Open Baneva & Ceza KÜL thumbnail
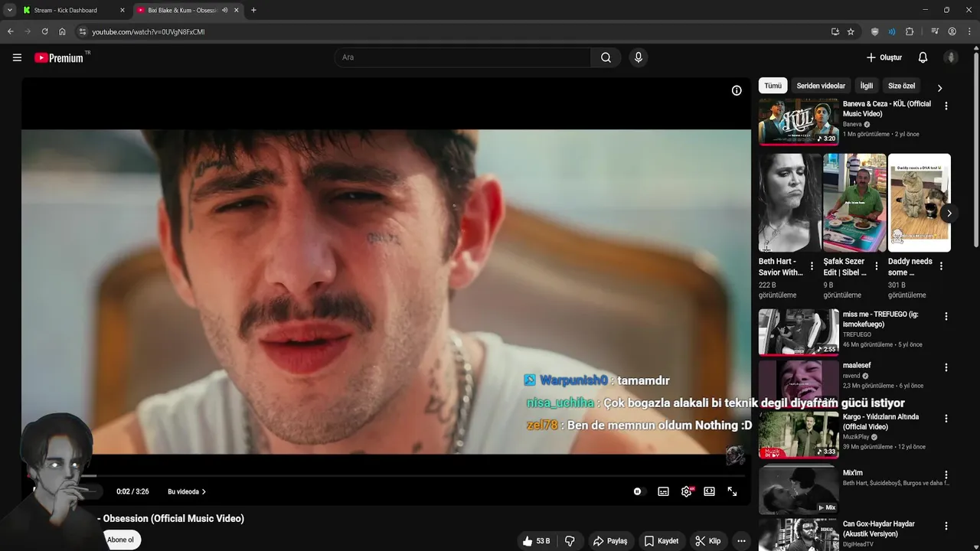Viewport: 980px width, 551px height. tap(799, 121)
